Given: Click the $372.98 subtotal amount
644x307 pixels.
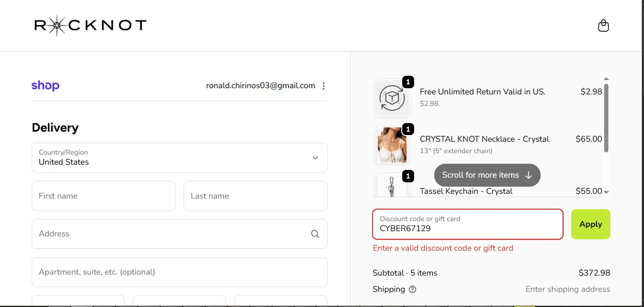Looking at the screenshot, I should pyautogui.click(x=594, y=273).
